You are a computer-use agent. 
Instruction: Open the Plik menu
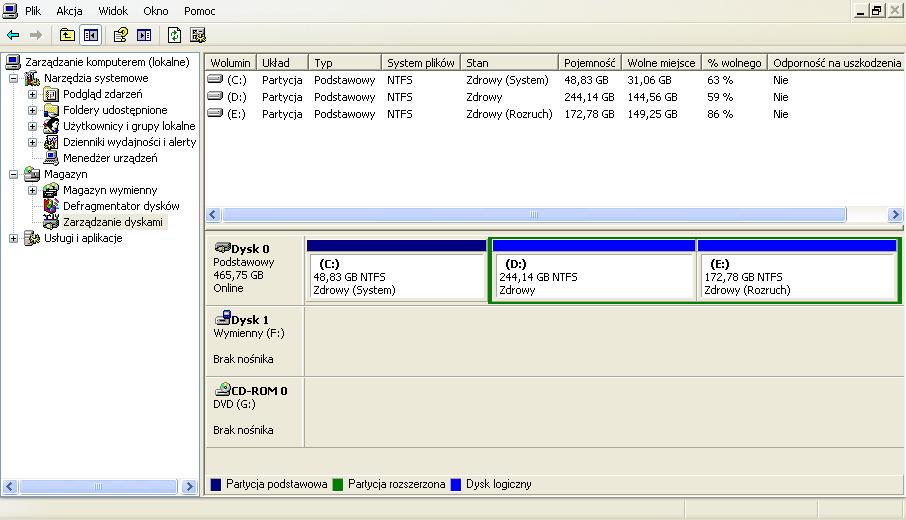(33, 11)
